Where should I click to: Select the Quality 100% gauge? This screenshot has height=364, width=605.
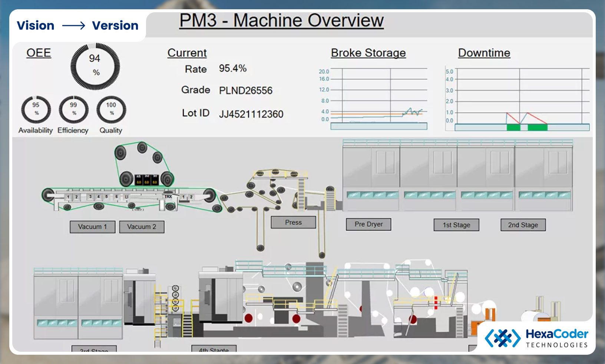pos(111,109)
